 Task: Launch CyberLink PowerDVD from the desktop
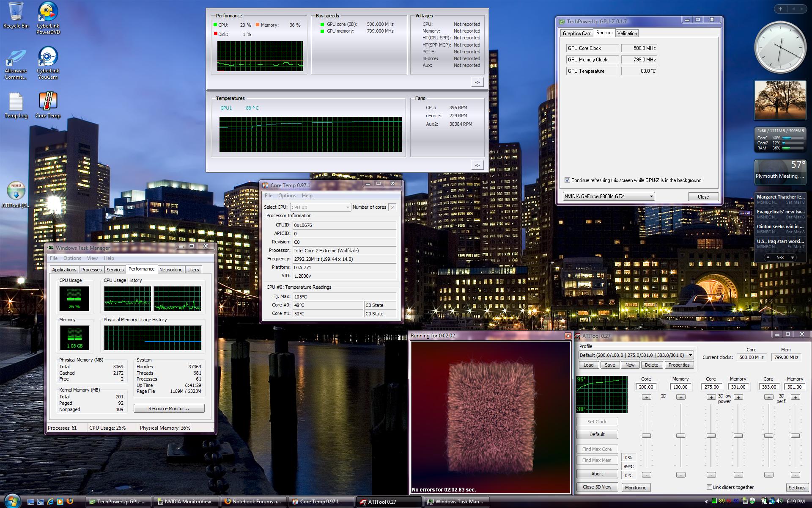(48, 18)
